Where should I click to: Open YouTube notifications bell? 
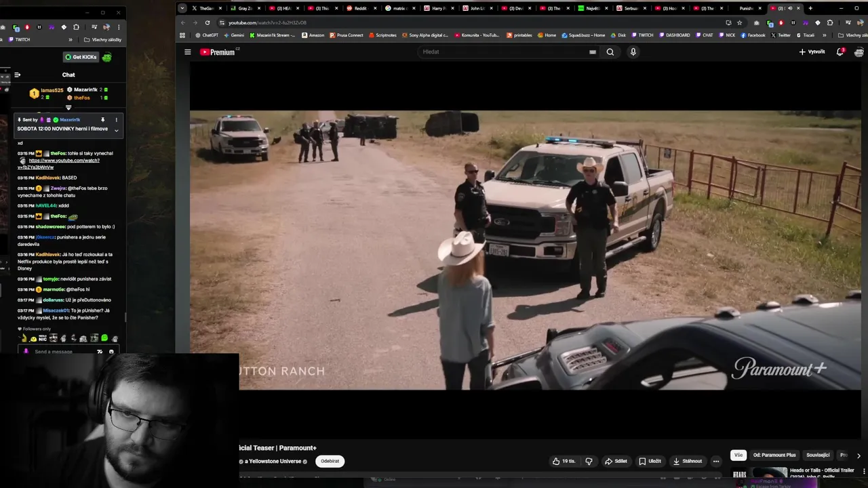840,52
